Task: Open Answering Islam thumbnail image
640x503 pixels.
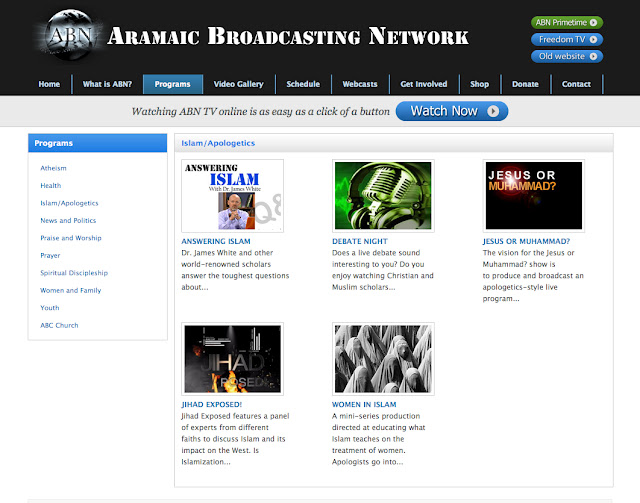Action: (x=233, y=196)
